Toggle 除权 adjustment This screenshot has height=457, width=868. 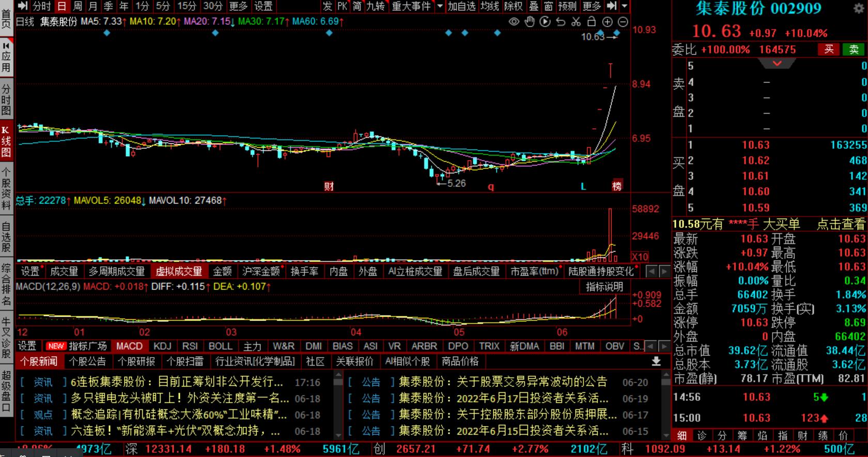[x=514, y=6]
